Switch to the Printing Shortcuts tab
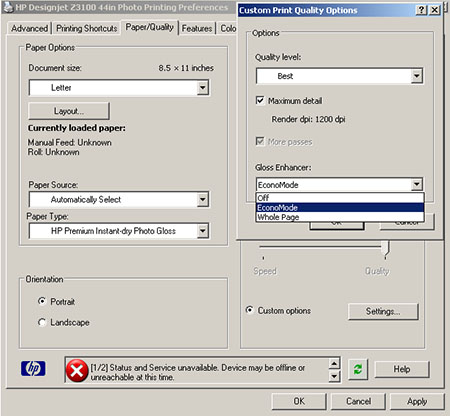The height and width of the screenshot is (416, 450). 87,28
